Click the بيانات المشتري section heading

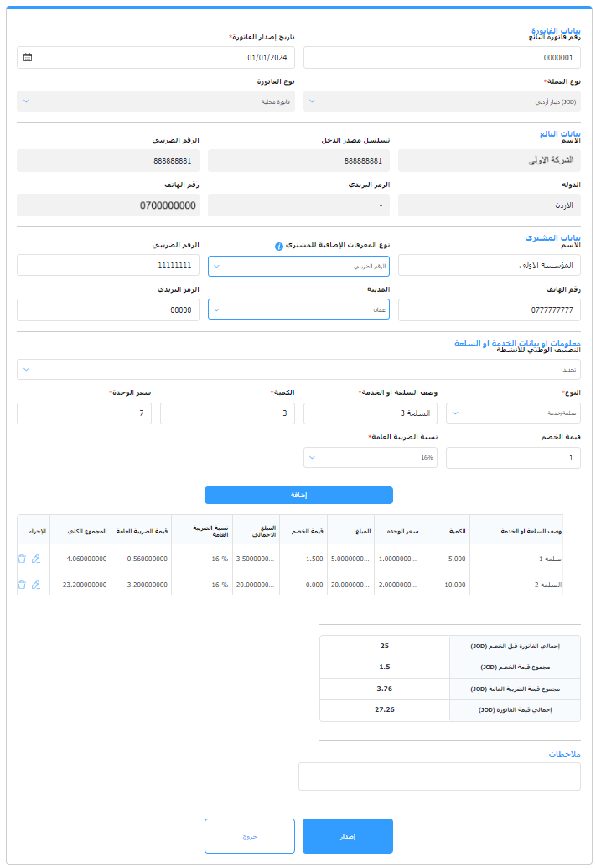[553, 237]
